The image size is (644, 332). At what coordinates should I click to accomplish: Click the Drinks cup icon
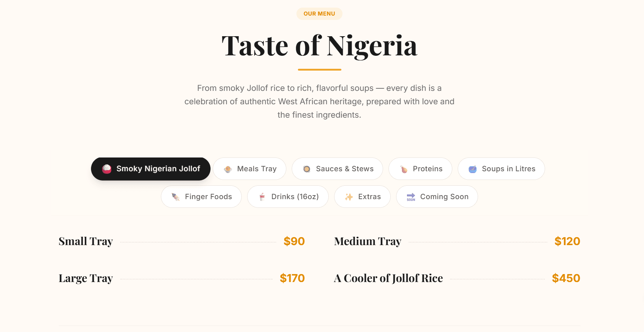click(x=262, y=197)
